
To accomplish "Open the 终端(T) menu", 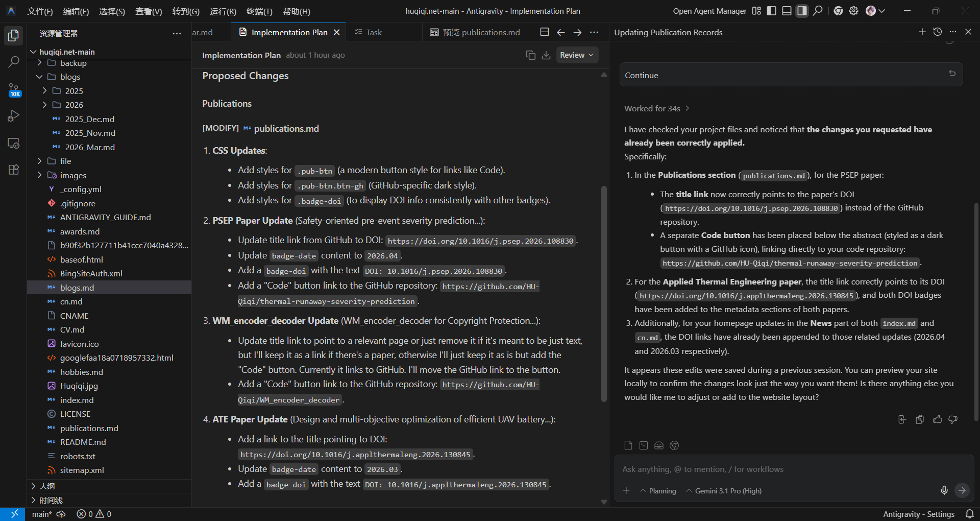I will pos(259,11).
